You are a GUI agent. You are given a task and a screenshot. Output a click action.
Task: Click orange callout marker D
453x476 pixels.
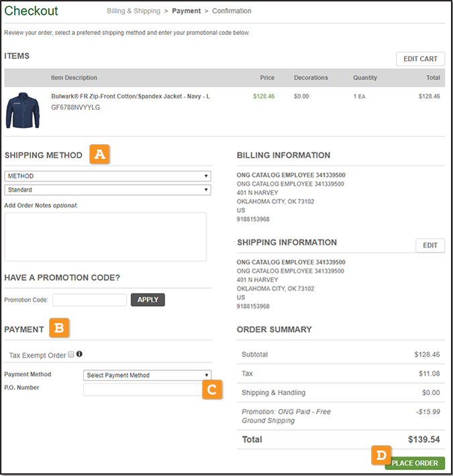(381, 456)
